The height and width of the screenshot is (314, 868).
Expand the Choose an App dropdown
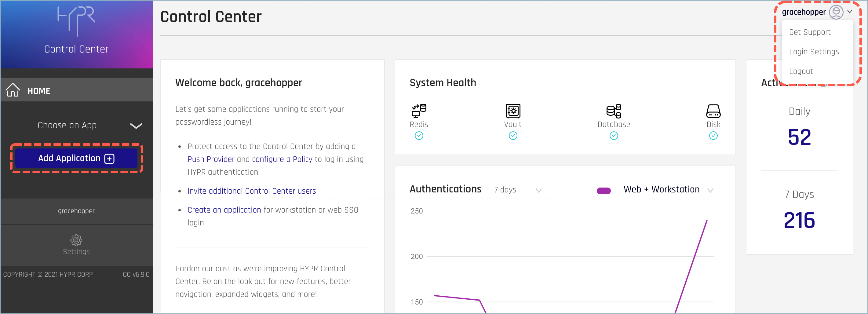89,125
